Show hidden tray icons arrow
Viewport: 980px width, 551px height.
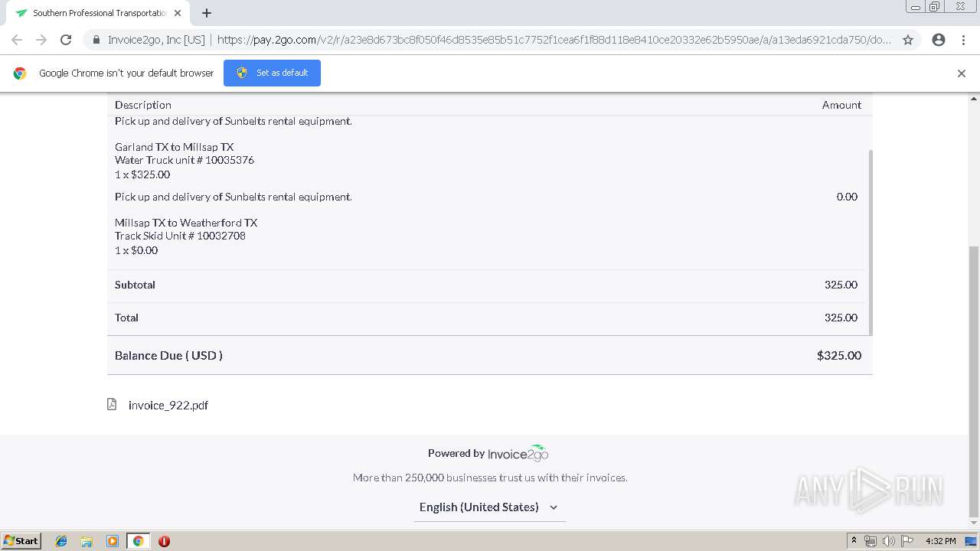tap(854, 540)
